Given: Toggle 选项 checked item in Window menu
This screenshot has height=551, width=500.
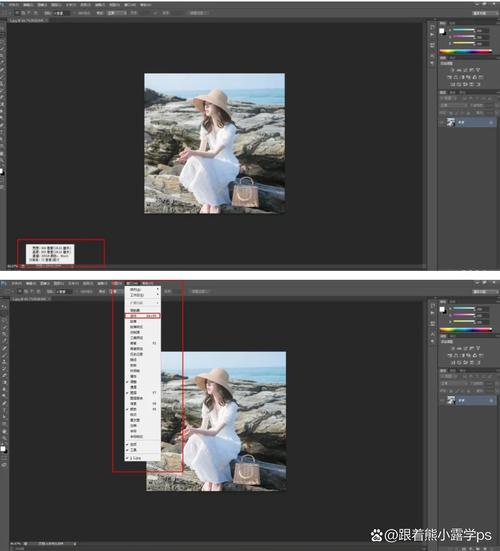Looking at the screenshot, I should click(x=143, y=444).
